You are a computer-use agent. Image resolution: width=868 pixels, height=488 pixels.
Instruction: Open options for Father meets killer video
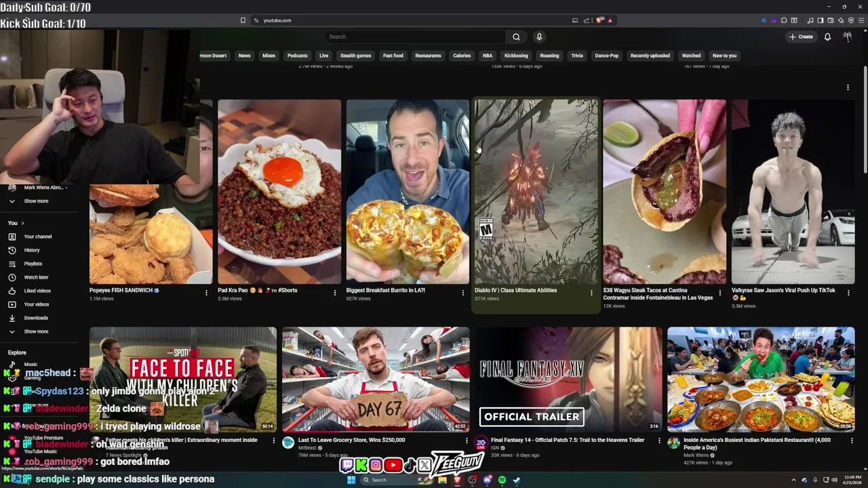pyautogui.click(x=274, y=441)
